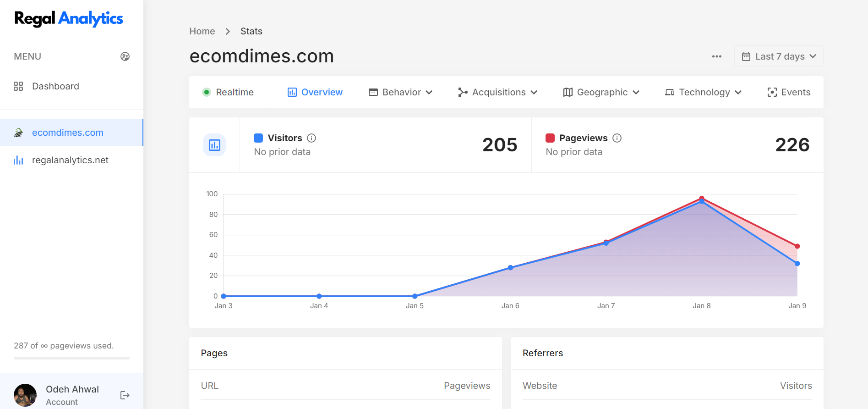Expand the Technology dropdown menu
Screen dimensions: 868x409
(x=703, y=92)
